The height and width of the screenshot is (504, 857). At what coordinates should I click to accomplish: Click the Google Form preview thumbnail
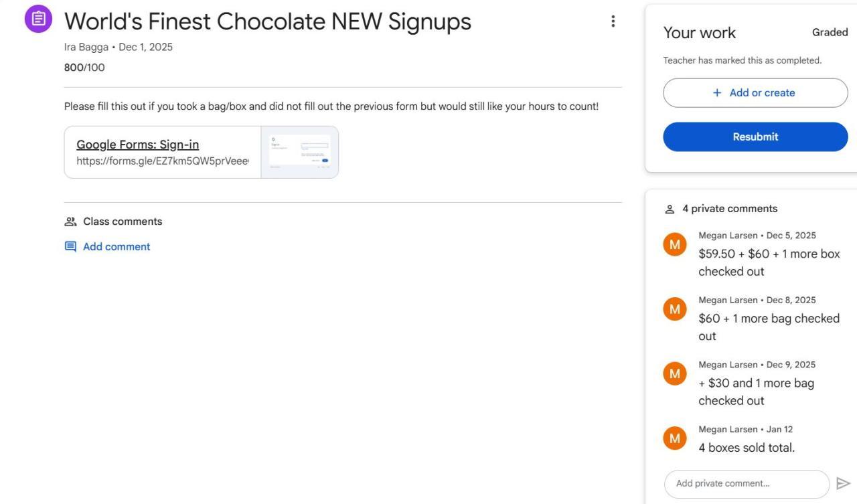(x=300, y=153)
